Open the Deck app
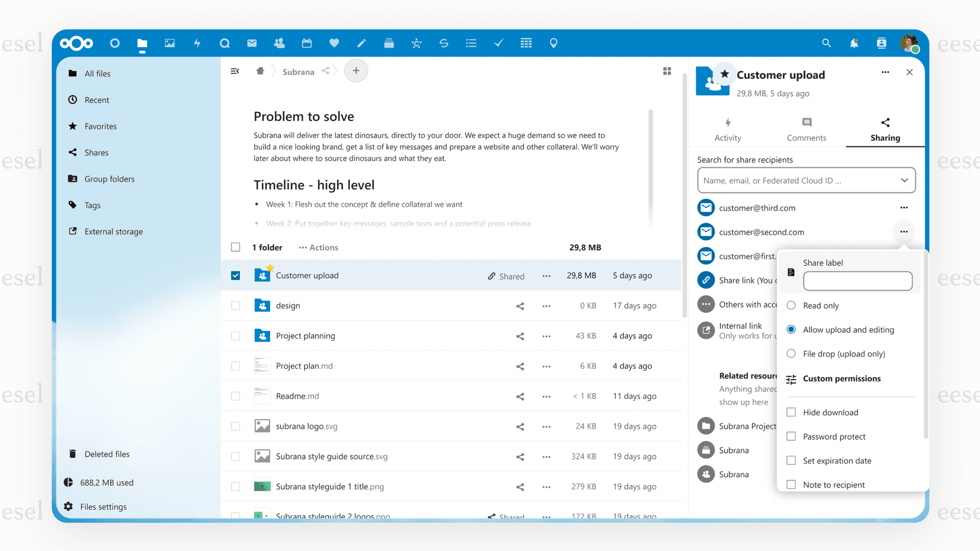Viewport: 980px width, 551px height. [x=389, y=43]
